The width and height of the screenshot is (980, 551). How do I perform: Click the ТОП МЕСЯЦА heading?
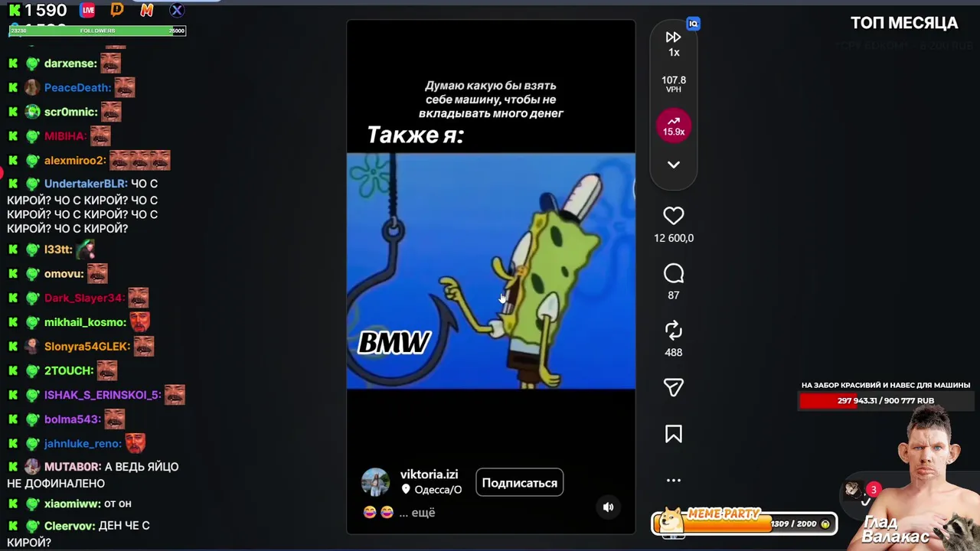click(904, 23)
